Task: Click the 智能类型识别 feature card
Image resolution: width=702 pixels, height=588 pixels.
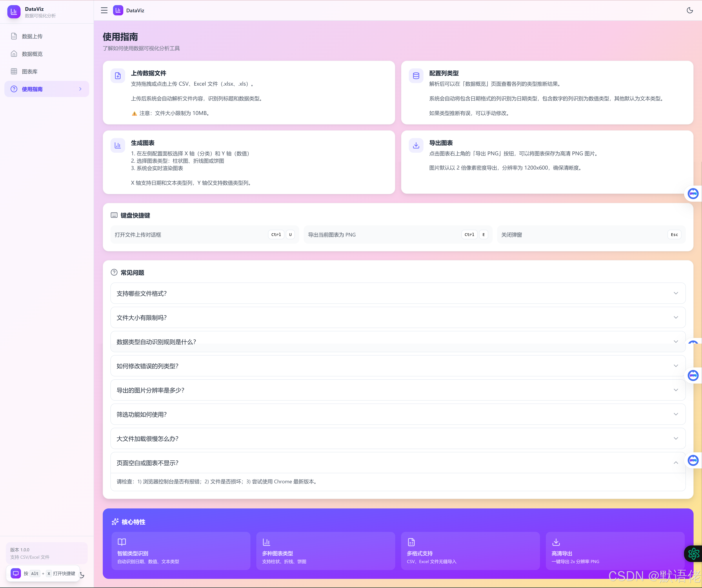Action: [x=181, y=551]
